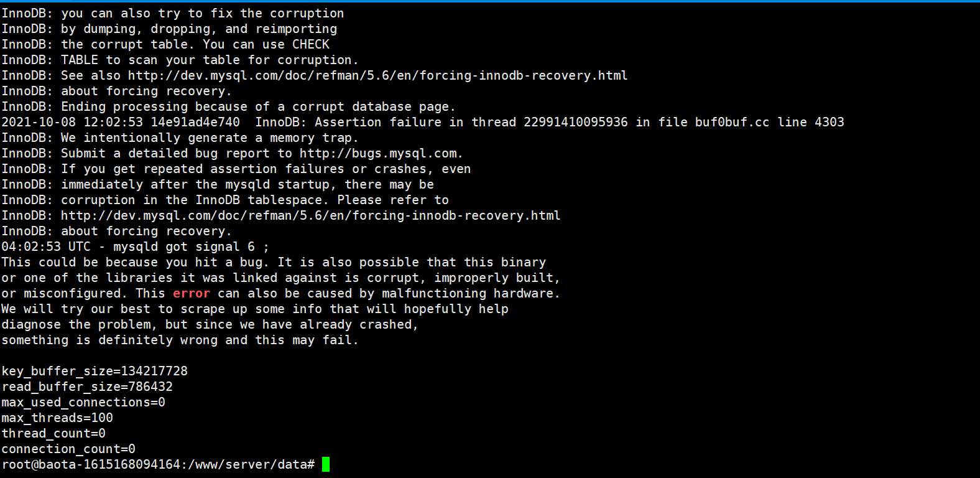The height and width of the screenshot is (478, 980).
Task: Click the thread_count=0 line
Action: (53, 433)
